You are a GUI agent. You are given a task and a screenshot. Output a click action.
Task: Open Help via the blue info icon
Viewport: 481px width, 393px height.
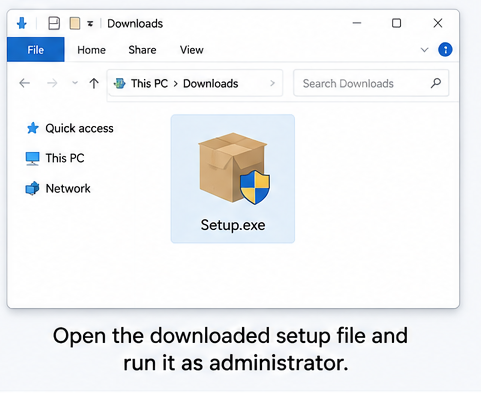[x=445, y=50]
